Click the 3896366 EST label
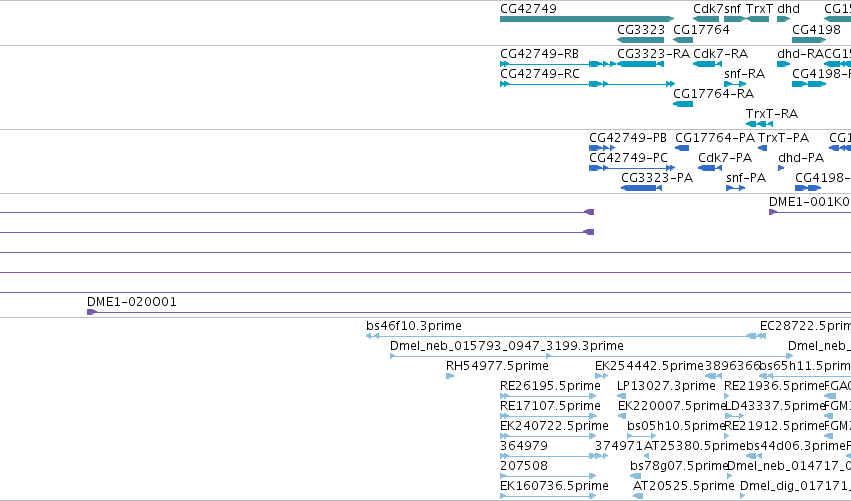 [732, 366]
